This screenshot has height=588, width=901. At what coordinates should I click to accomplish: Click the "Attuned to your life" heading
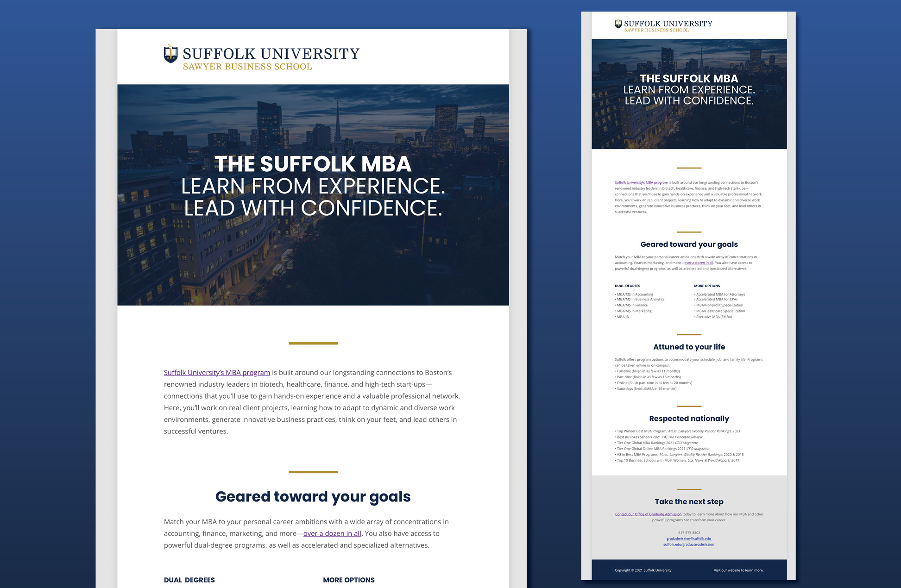pyautogui.click(x=689, y=347)
